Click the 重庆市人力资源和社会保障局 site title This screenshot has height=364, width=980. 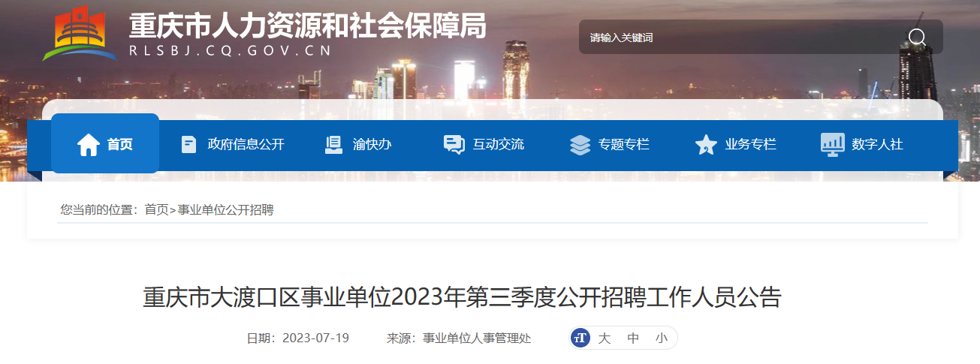click(x=307, y=26)
